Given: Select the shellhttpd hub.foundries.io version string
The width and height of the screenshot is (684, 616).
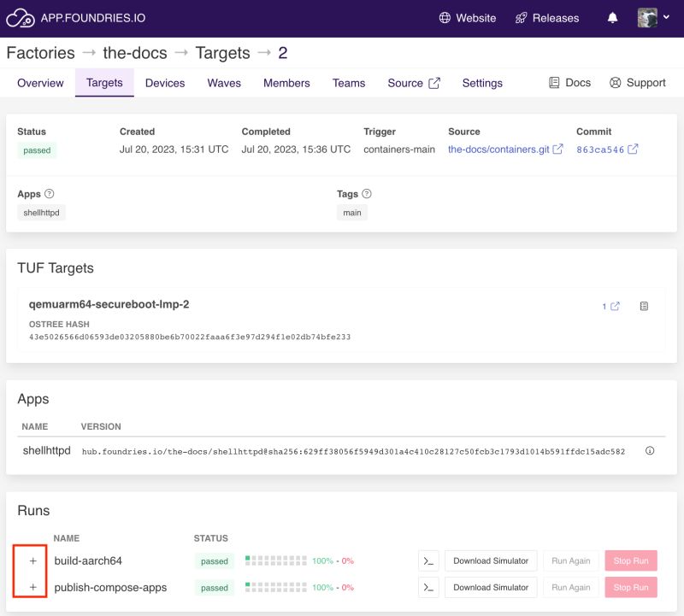Looking at the screenshot, I should pyautogui.click(x=353, y=452).
